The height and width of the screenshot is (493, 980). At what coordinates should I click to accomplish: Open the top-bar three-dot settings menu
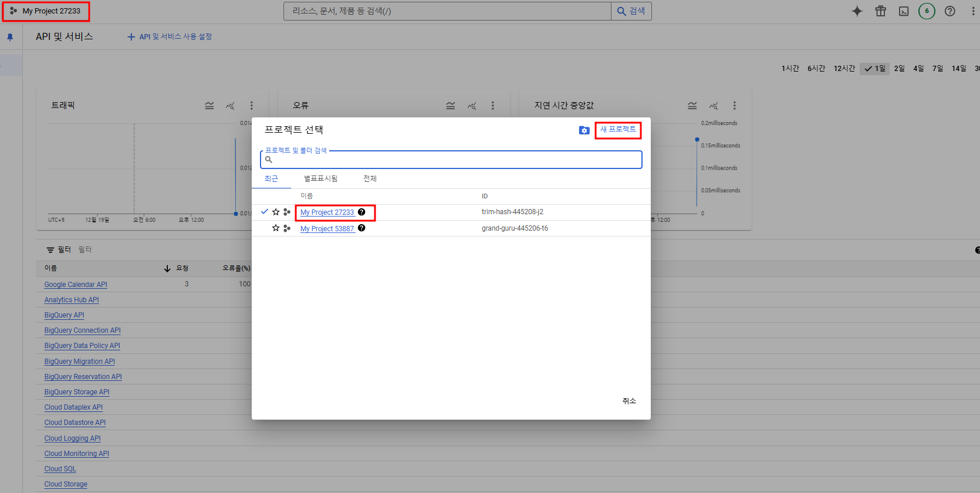[973, 11]
